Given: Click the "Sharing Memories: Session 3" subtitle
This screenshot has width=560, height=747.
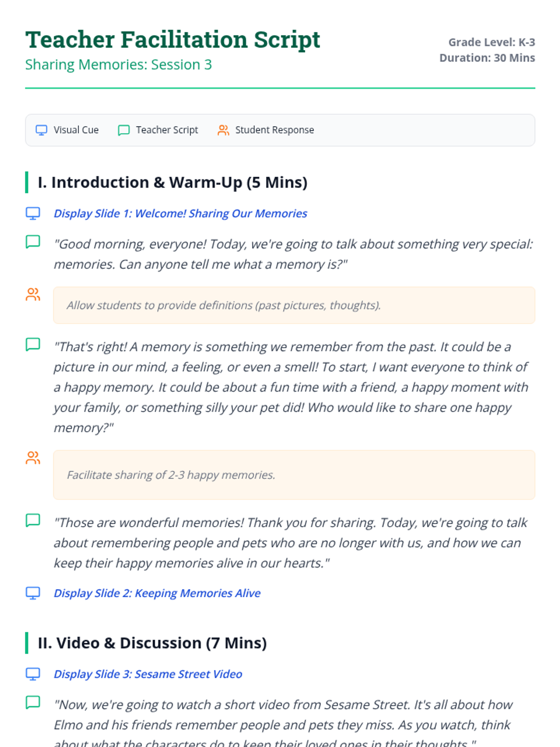Looking at the screenshot, I should click(119, 64).
